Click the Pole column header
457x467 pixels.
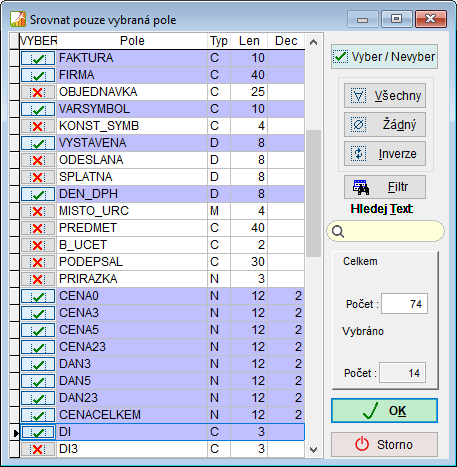(x=132, y=41)
